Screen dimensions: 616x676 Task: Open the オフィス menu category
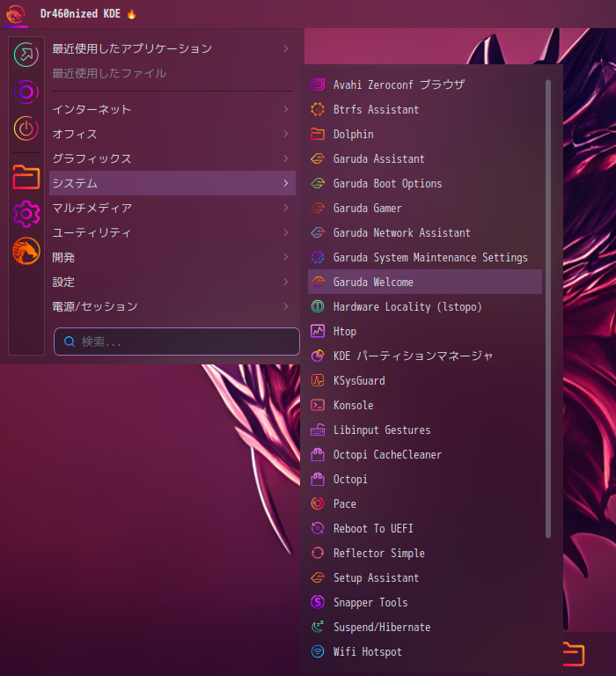click(x=172, y=134)
